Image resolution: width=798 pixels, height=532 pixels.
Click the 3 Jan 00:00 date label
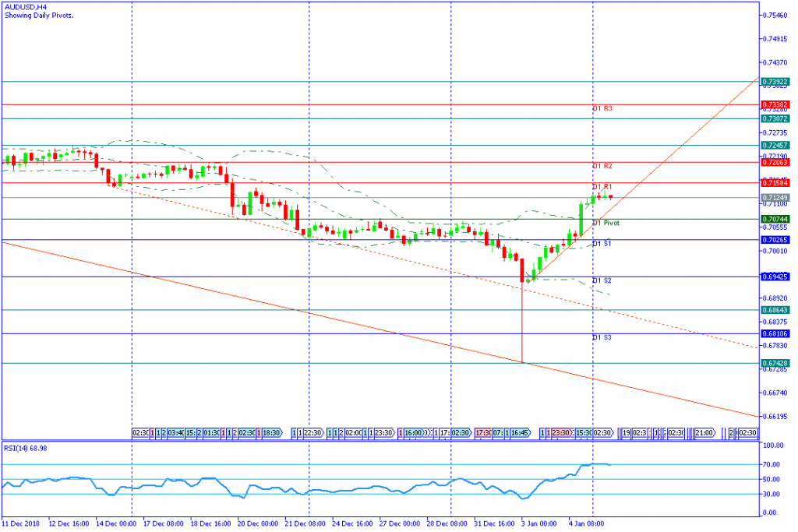point(538,524)
